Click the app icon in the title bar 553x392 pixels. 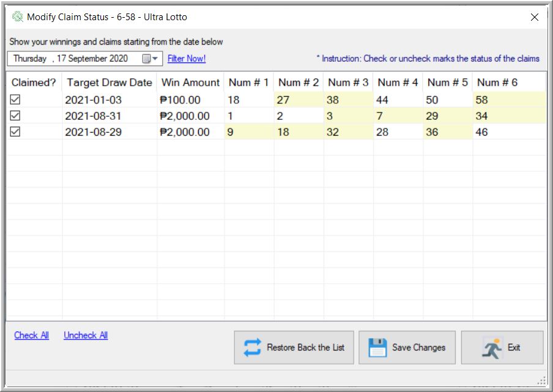[x=17, y=17]
